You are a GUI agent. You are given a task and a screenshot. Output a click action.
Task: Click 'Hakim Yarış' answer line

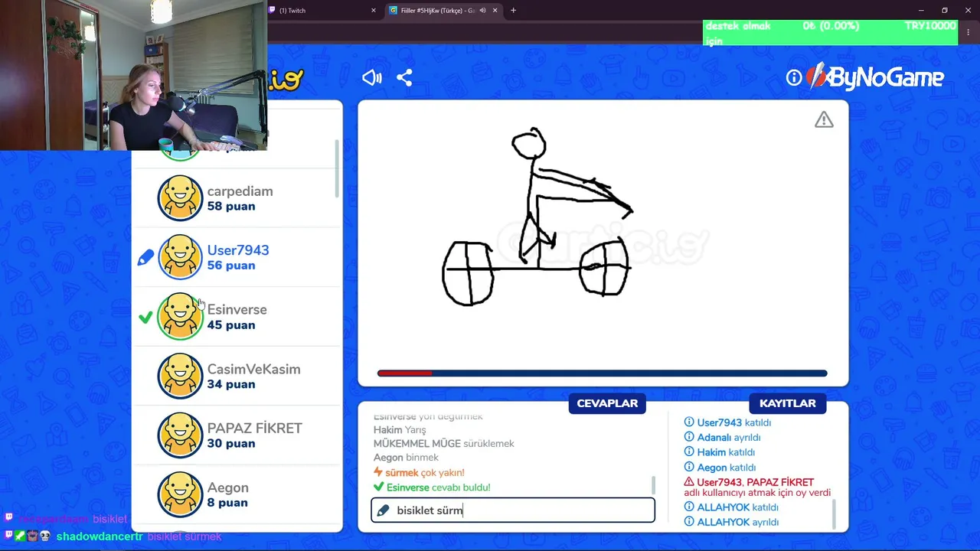tap(400, 430)
